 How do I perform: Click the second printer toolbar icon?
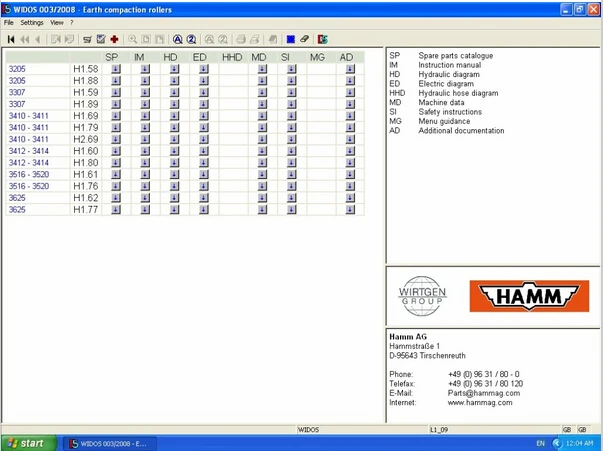[255, 39]
